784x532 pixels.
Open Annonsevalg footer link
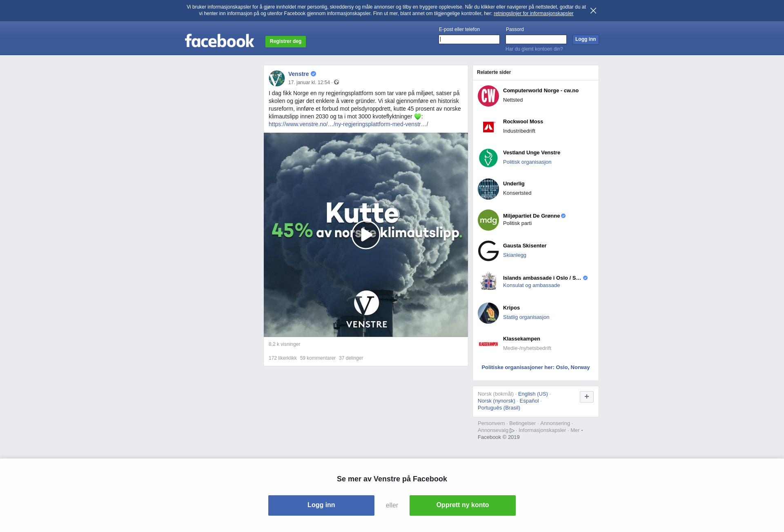pos(496,430)
